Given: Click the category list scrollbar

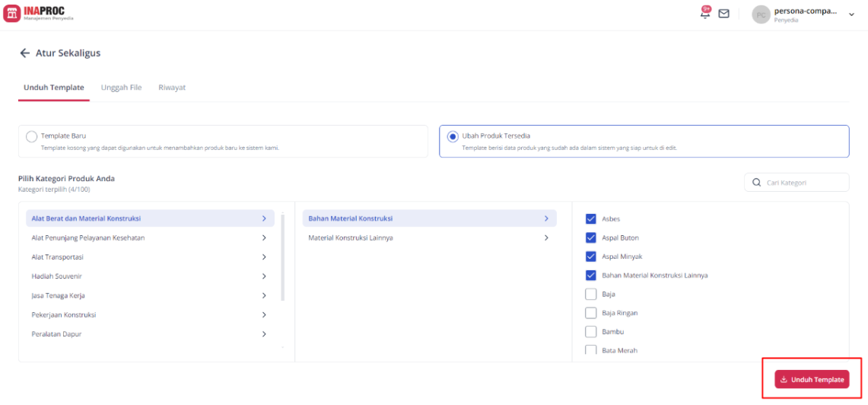Looking at the screenshot, I should [x=283, y=257].
